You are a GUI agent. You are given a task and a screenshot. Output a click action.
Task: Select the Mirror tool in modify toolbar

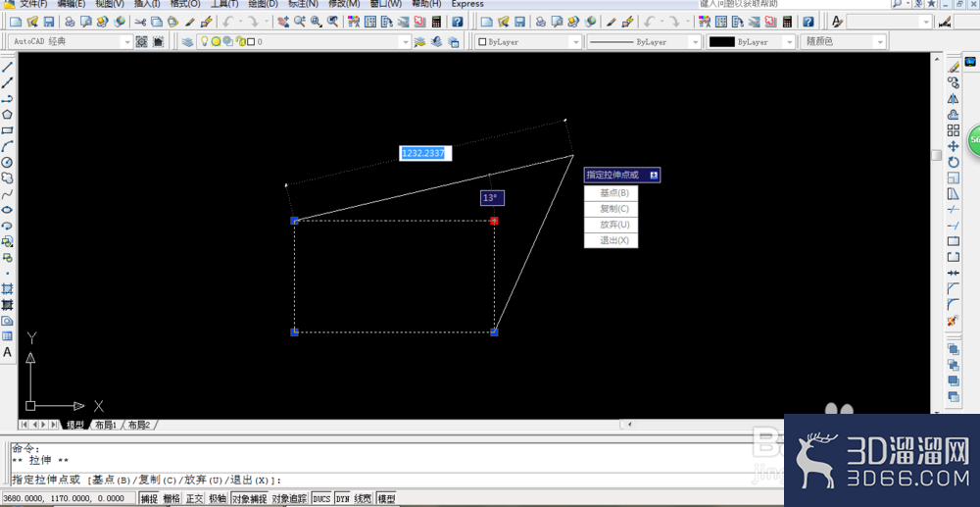pyautogui.click(x=954, y=99)
